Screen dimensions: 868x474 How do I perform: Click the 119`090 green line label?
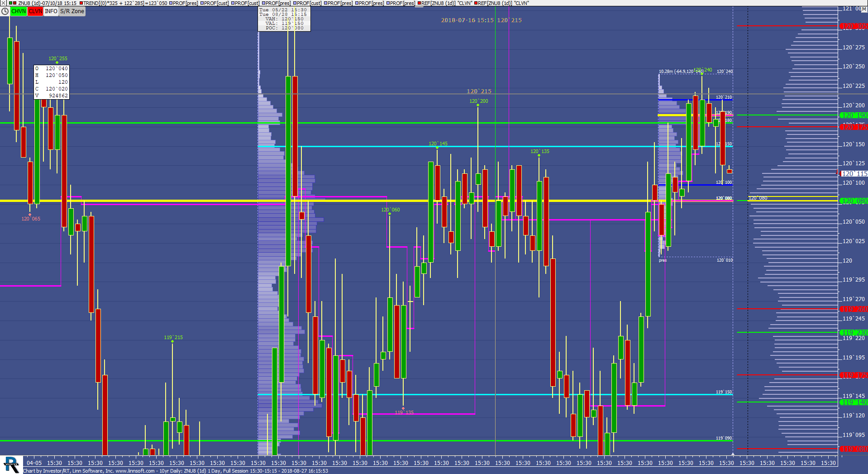pyautogui.click(x=724, y=438)
